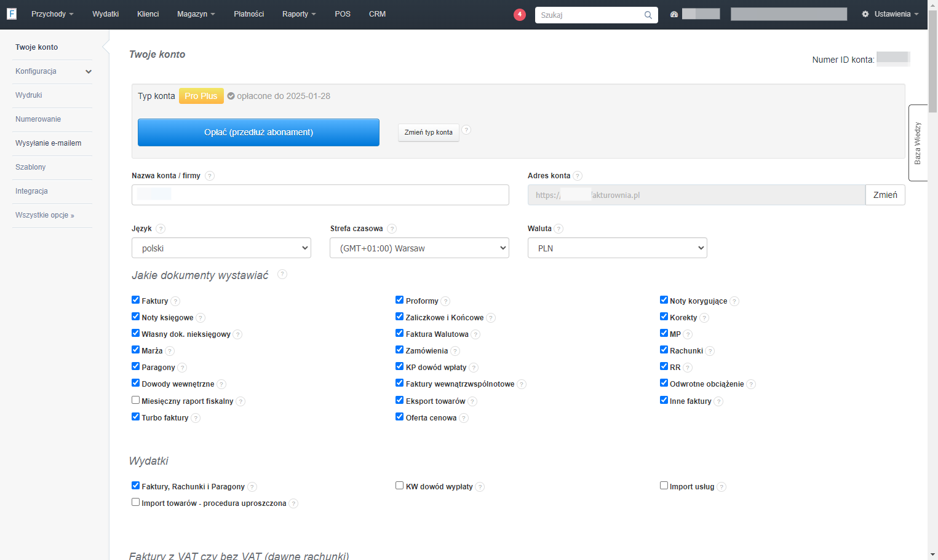This screenshot has width=938, height=560.
Task: Uncheck the Faktury checkbox
Action: coord(135,300)
